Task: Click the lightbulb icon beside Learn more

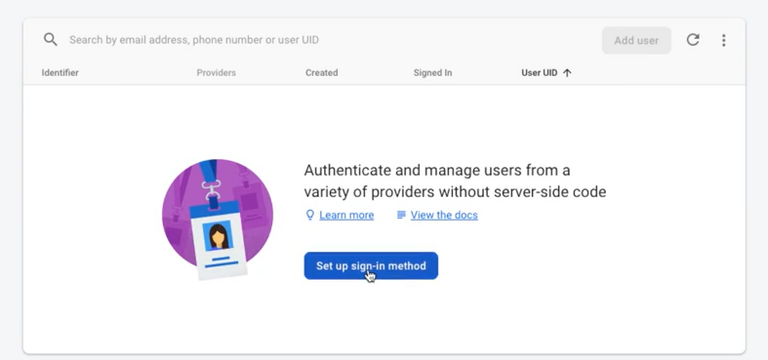Action: [310, 215]
